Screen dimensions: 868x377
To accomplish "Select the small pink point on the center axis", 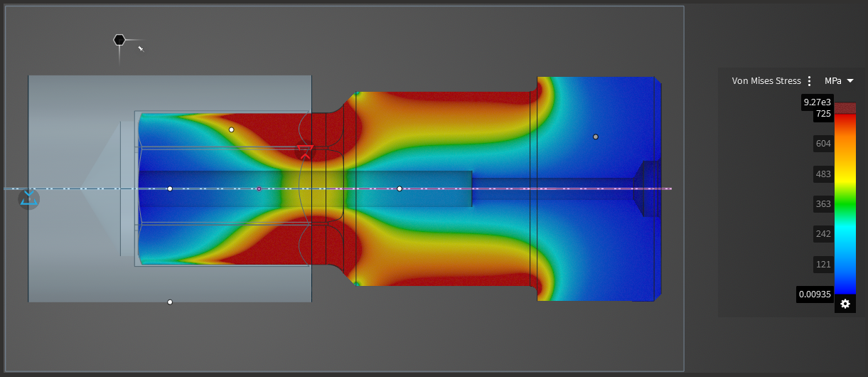I will point(259,188).
